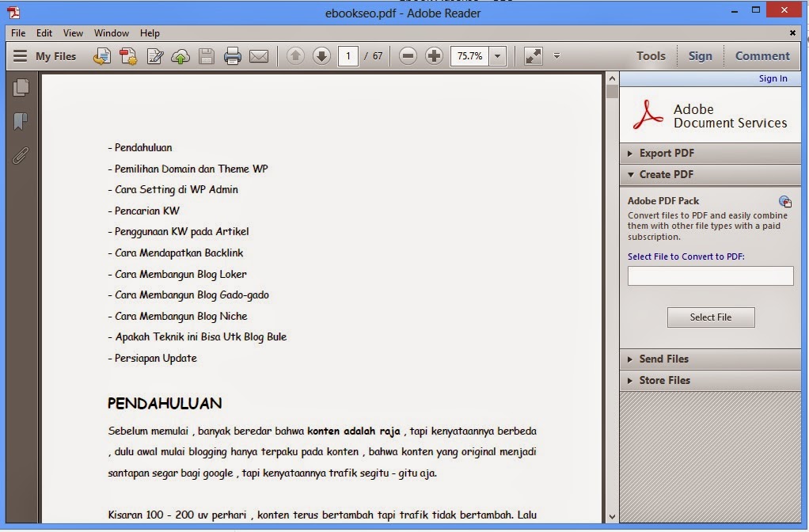Open the Bookmarks panel icon

click(21, 122)
